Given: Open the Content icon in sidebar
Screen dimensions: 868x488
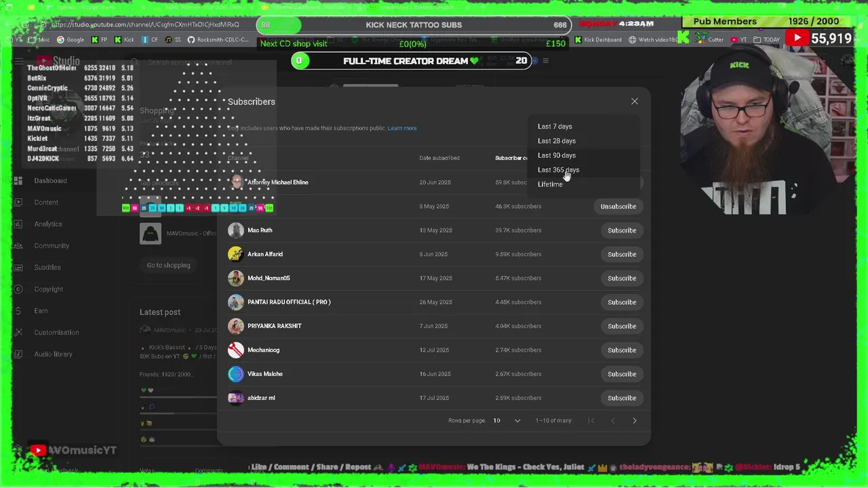Looking at the screenshot, I should tap(18, 203).
